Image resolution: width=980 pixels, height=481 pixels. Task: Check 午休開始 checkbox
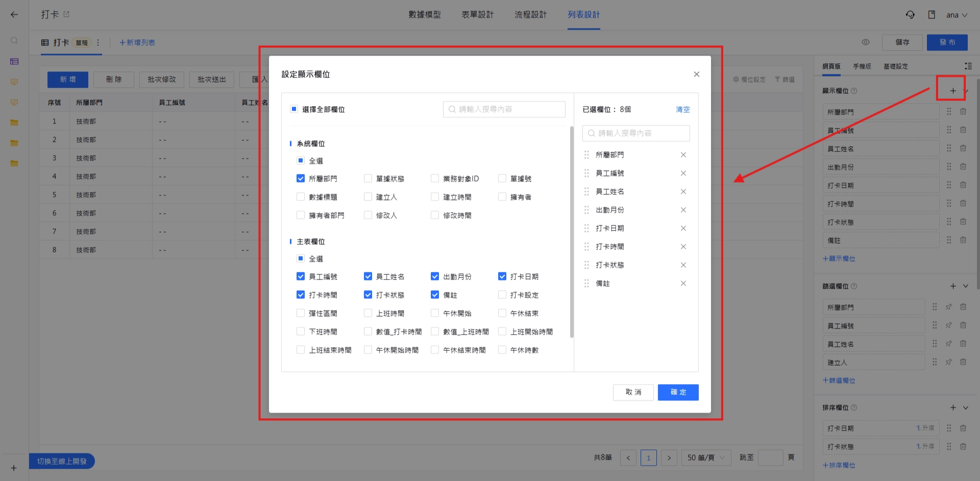(x=435, y=313)
